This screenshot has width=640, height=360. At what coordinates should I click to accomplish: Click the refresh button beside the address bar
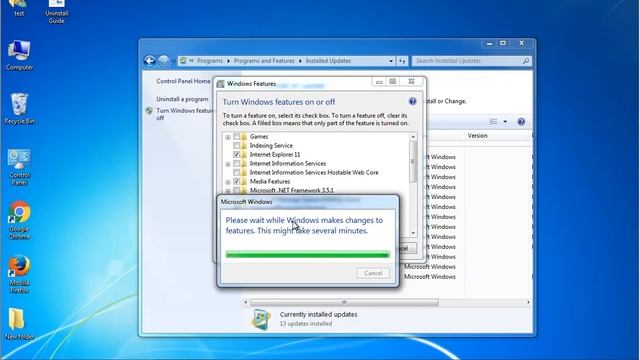coord(402,61)
